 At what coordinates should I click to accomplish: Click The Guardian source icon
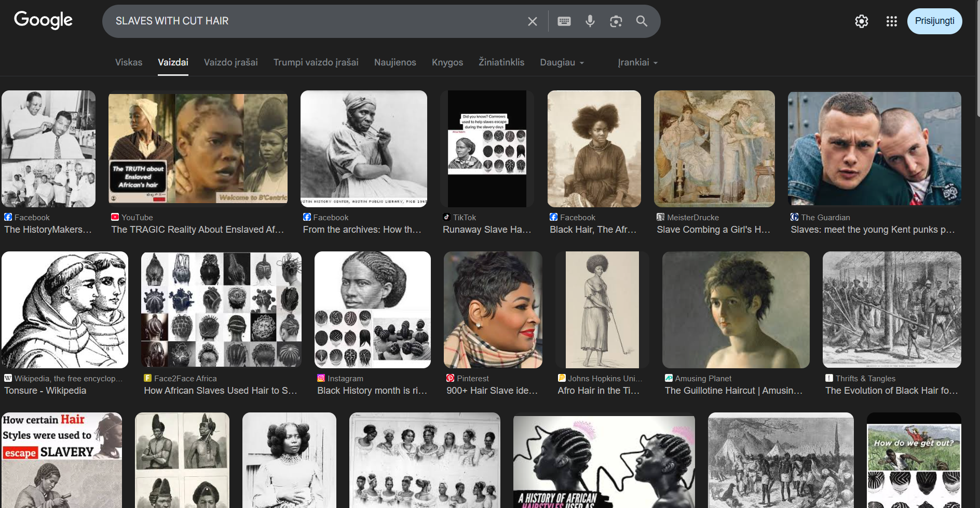(794, 217)
